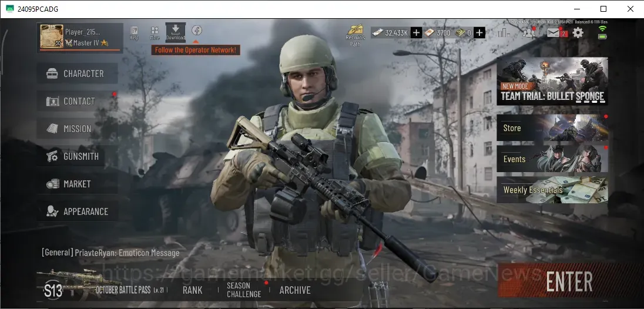The height and width of the screenshot is (309, 644).
Task: Click the S13 season badge
Action: point(53,291)
